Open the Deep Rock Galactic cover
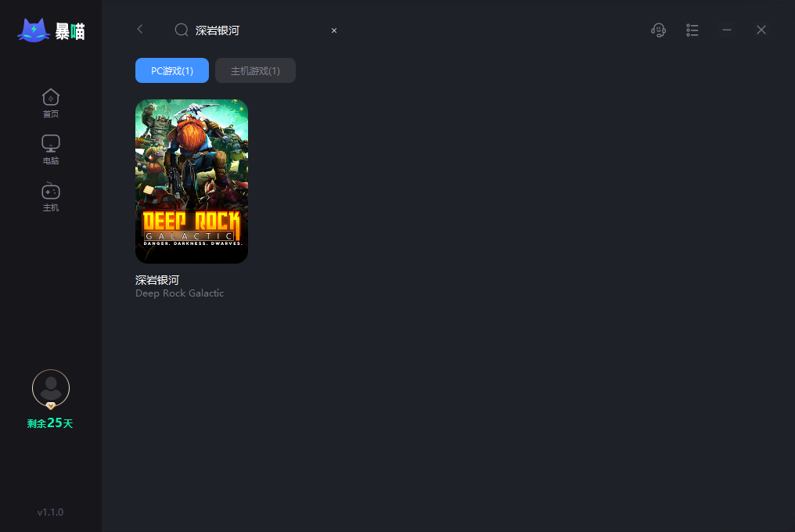The width and height of the screenshot is (795, 532). [192, 181]
